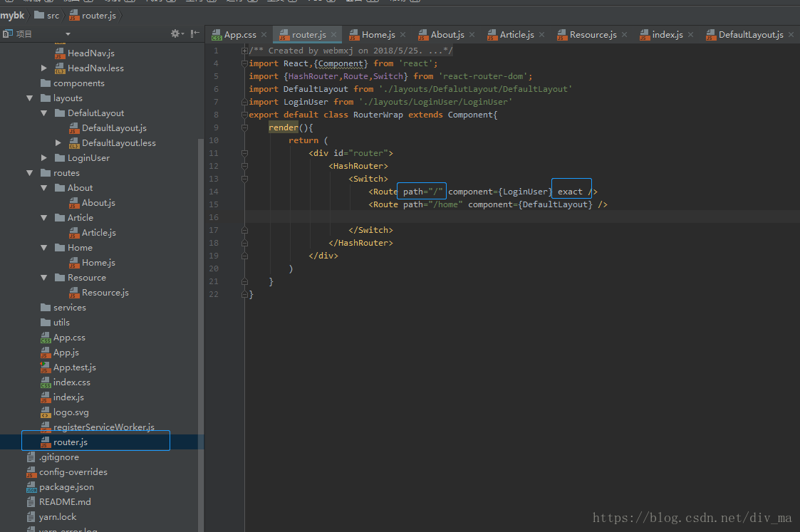Fold the import block on line 4
The height and width of the screenshot is (532, 800).
tap(244, 63)
